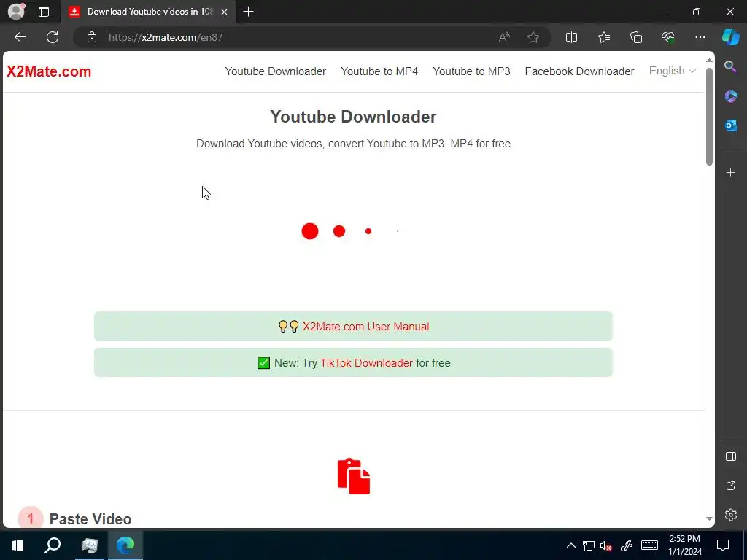The width and height of the screenshot is (747, 560).
Task: Open Browser essentials heart icon
Action: [668, 37]
